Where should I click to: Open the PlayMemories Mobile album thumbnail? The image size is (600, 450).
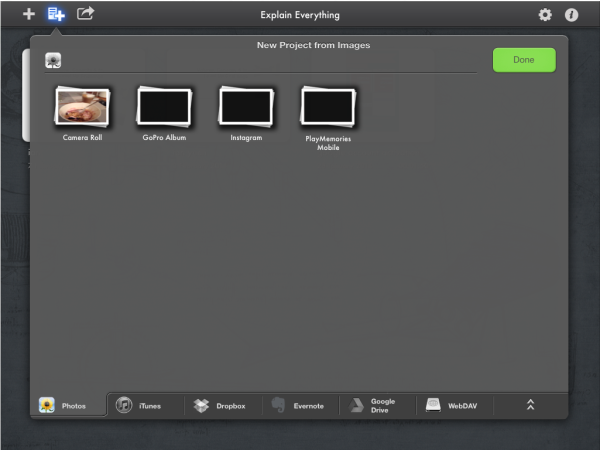coord(328,107)
